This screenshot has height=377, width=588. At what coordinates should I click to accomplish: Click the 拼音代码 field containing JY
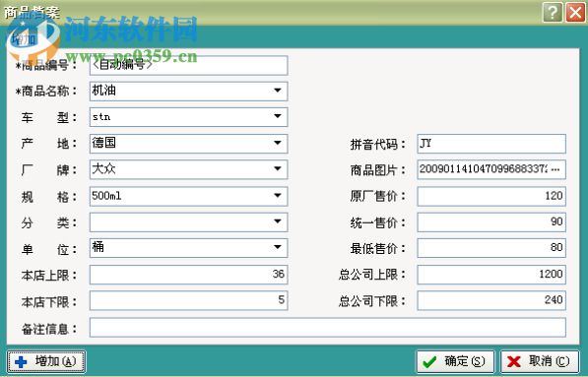pyautogui.click(x=491, y=144)
